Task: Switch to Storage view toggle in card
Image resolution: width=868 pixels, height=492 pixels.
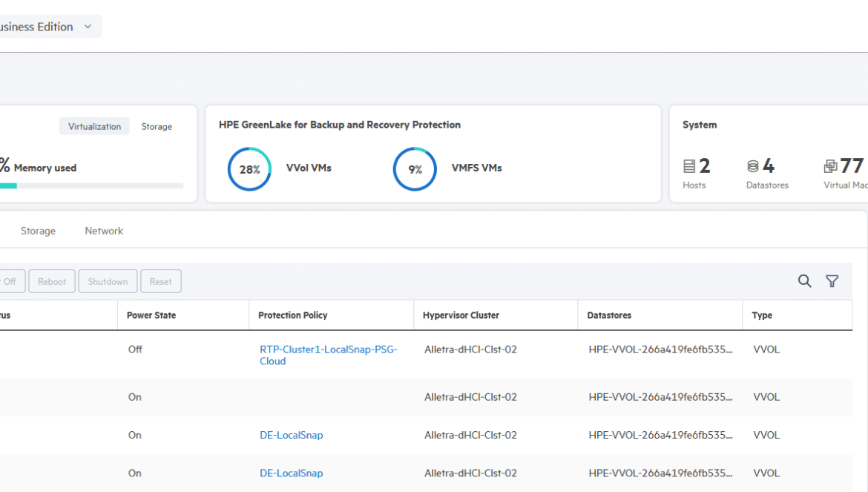Action: 157,126
